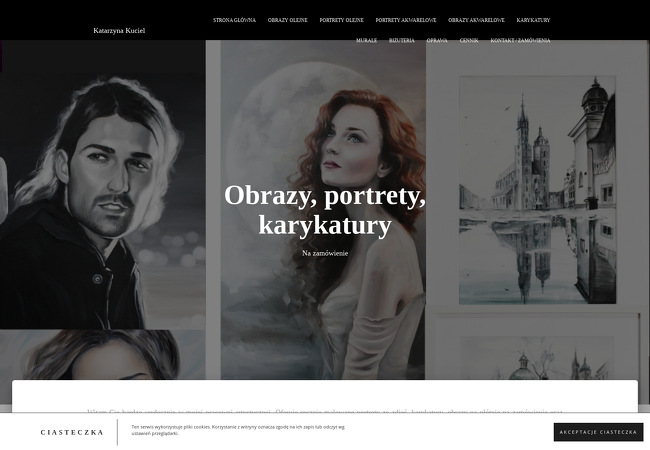Open the Strona Główna menu item
The image size is (650, 450).
point(234,20)
